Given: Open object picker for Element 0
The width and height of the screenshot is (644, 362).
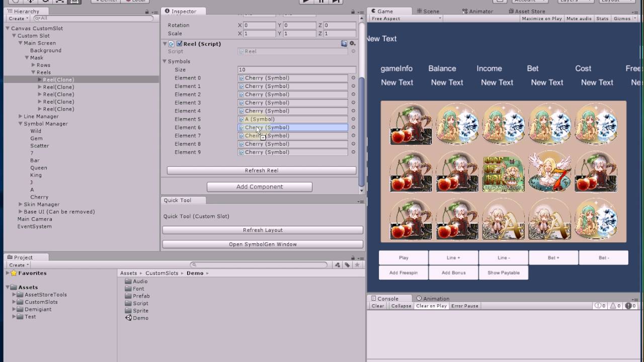Looking at the screenshot, I should click(353, 78).
